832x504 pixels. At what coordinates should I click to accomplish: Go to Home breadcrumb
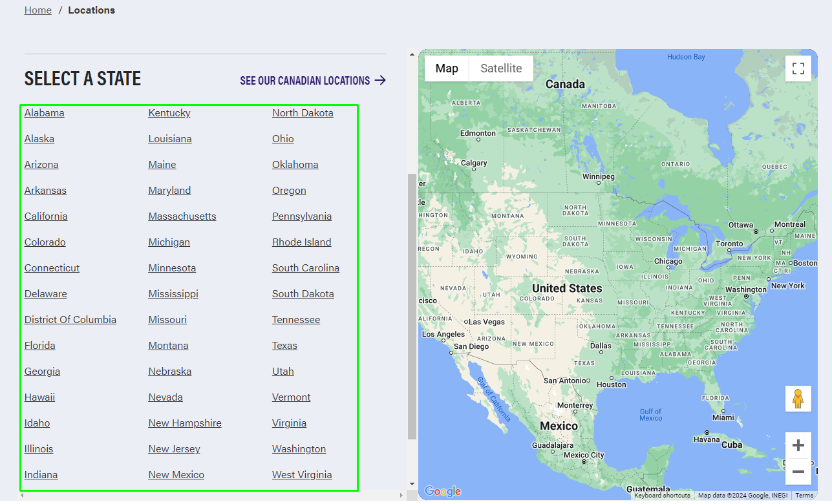[38, 10]
